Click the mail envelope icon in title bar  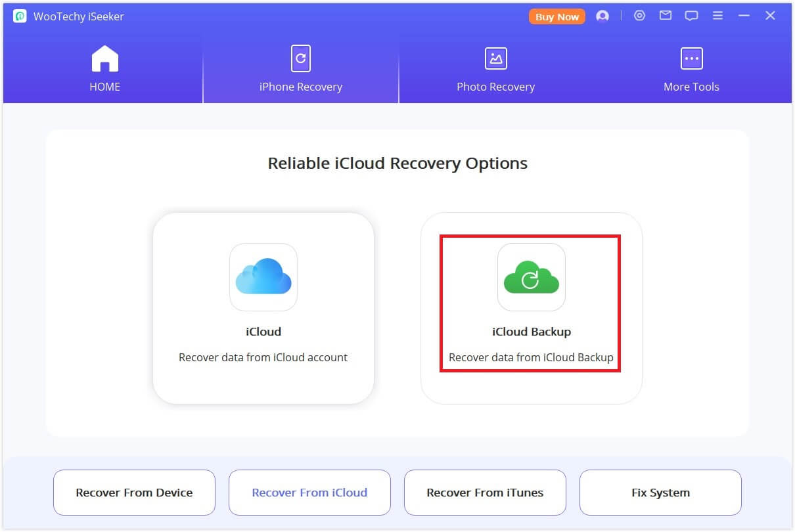[x=665, y=15]
